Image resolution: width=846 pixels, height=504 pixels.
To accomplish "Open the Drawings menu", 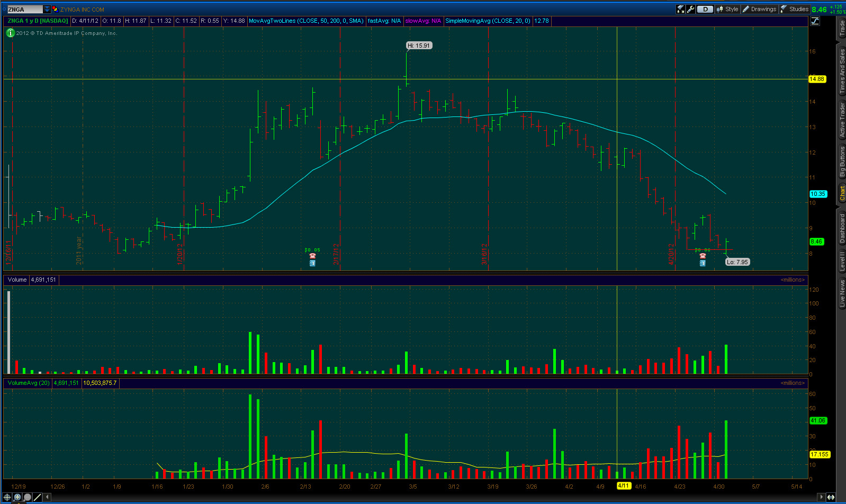I will coord(759,9).
